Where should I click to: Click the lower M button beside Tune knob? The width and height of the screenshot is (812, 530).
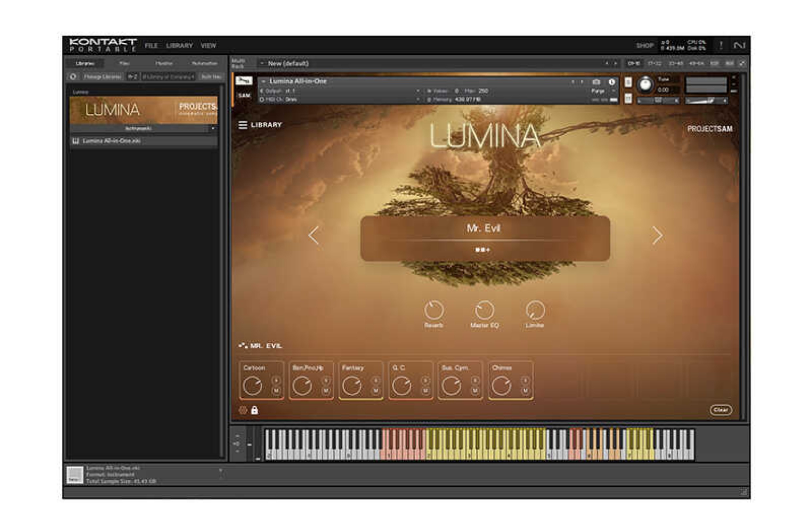click(x=628, y=98)
